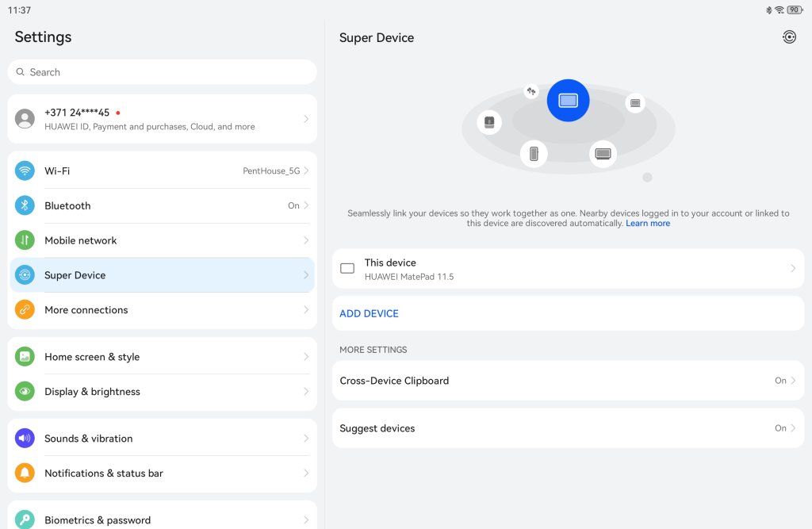Click the Settings search field
The image size is (812, 529).
pyautogui.click(x=162, y=72)
